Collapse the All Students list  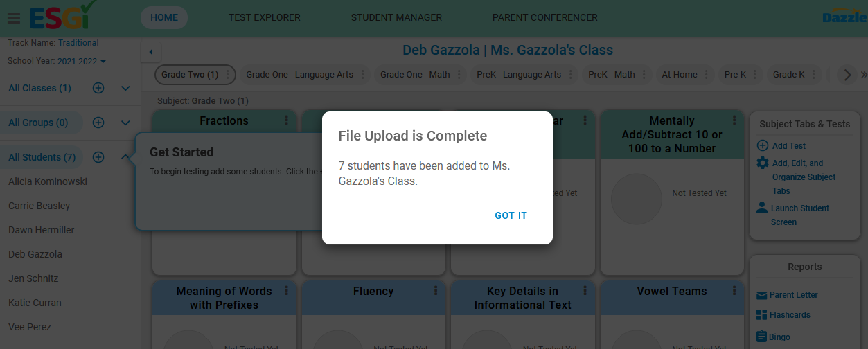(125, 157)
